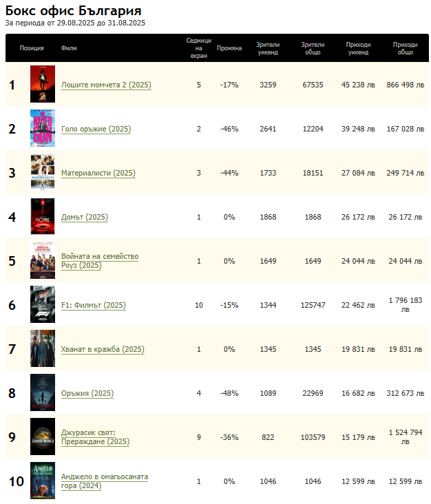Click the Приходи общо column header
The height and width of the screenshot is (504, 431).
405,48
